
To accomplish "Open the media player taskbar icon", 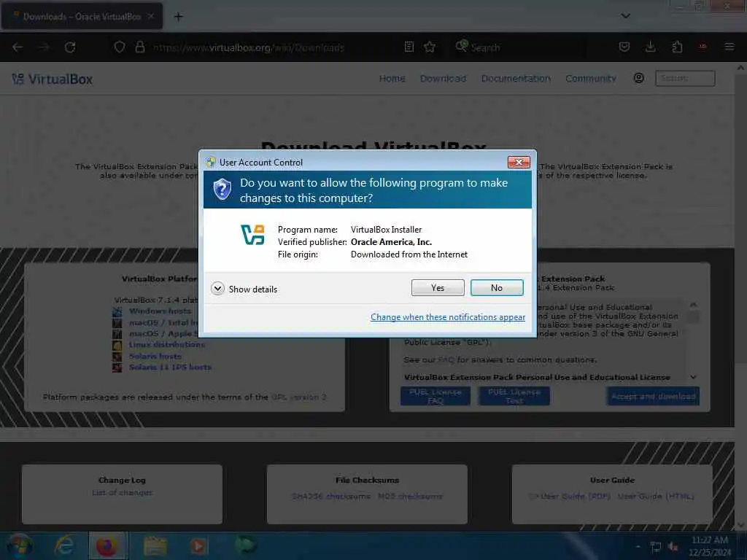I will (198, 545).
